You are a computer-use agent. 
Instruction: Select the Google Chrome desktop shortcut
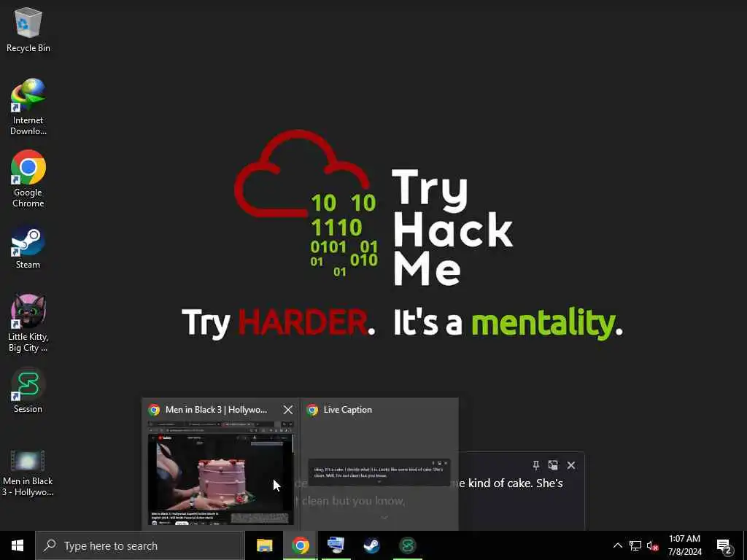click(x=28, y=179)
